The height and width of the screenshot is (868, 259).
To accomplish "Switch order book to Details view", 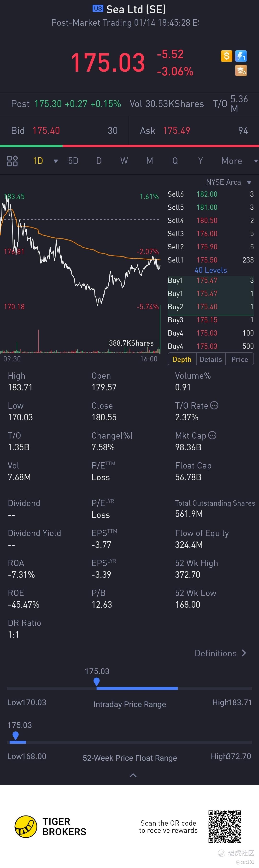I will click(x=211, y=359).
